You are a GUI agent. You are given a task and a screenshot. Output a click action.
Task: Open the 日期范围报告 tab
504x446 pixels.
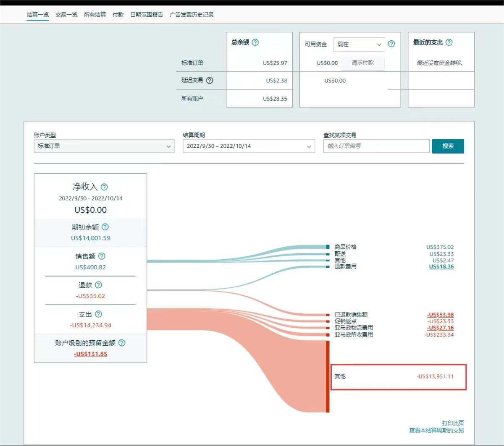click(147, 15)
